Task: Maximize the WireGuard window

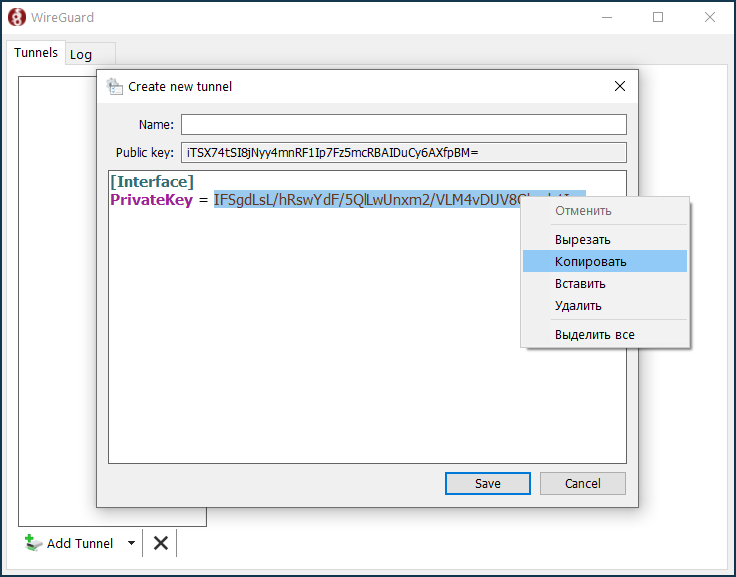Action: coord(657,18)
